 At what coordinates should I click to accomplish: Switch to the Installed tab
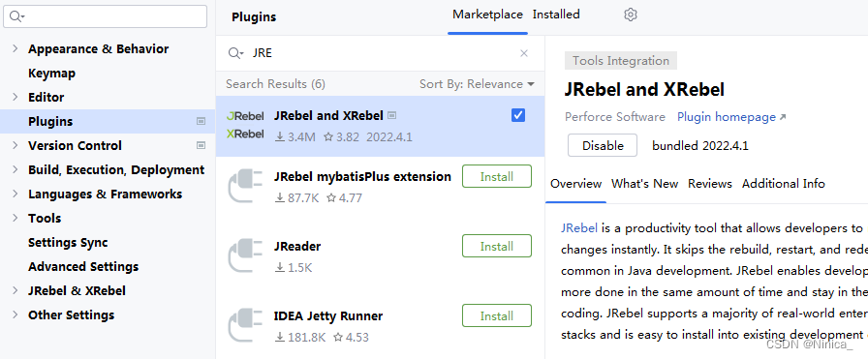coord(556,15)
